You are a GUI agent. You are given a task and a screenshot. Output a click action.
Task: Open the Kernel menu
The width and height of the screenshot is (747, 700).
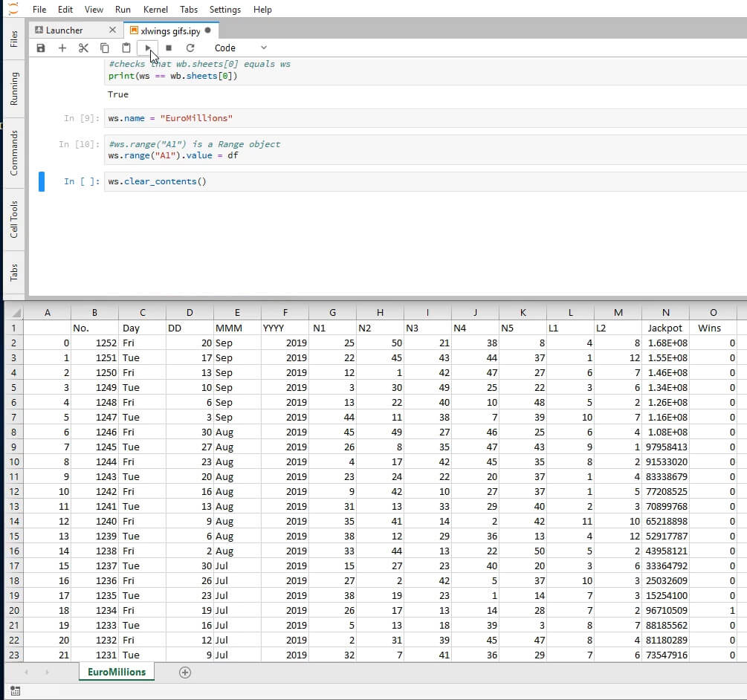click(155, 10)
